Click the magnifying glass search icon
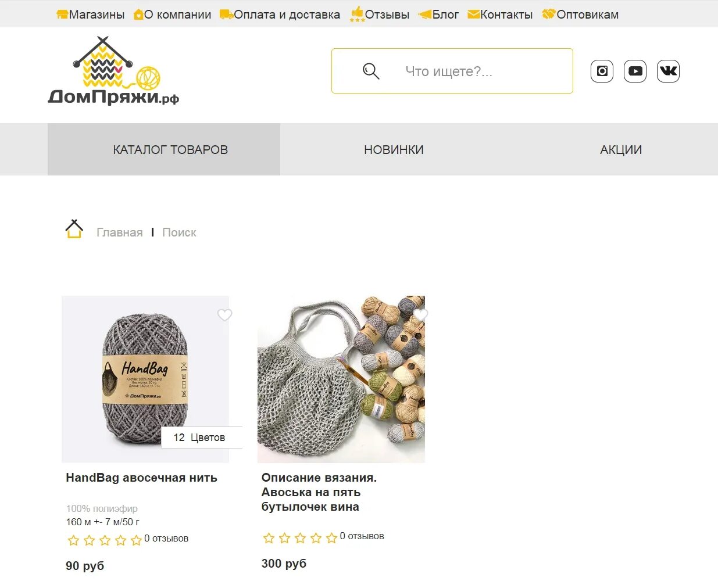Image resolution: width=718 pixels, height=588 pixels. [371, 71]
